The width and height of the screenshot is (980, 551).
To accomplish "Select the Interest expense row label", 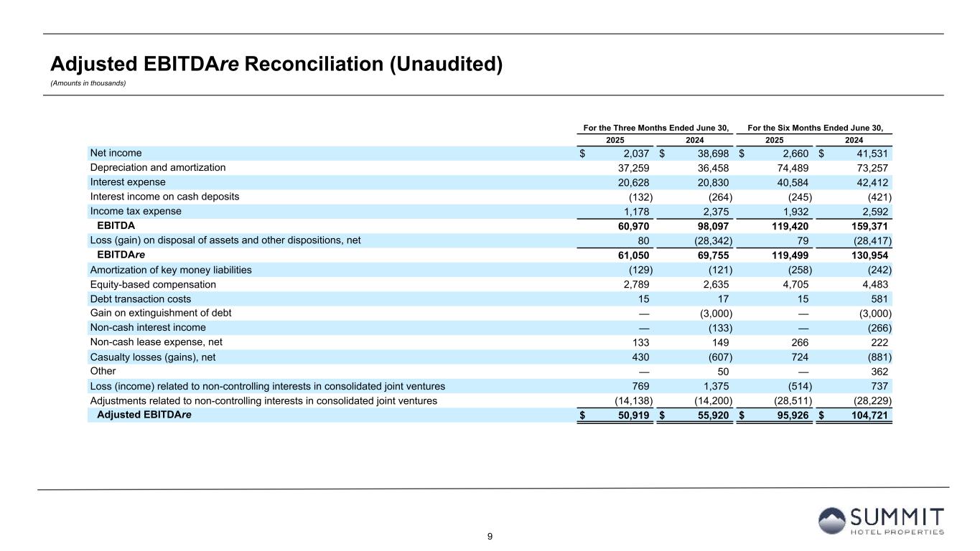I will (127, 182).
